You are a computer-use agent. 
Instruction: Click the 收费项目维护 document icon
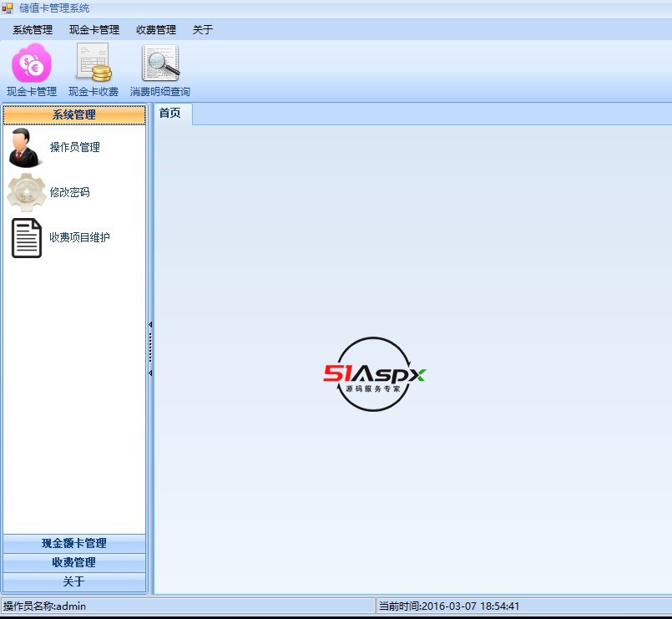click(x=27, y=238)
